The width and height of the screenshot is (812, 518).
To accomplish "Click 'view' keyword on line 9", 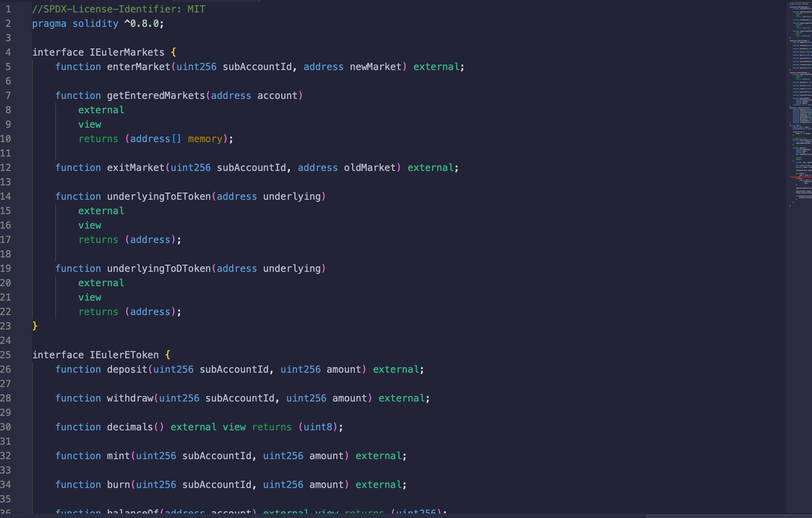I will pos(90,124).
